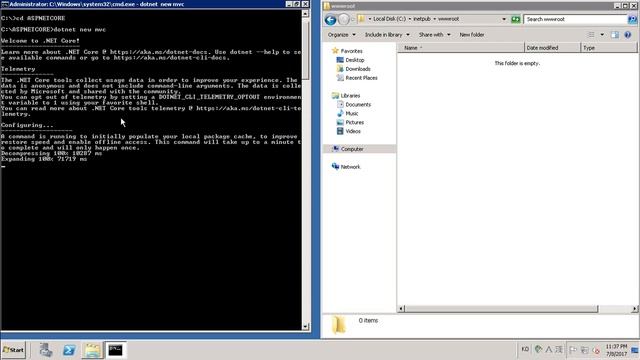Open Recent Places in navigation pane

tap(357, 78)
